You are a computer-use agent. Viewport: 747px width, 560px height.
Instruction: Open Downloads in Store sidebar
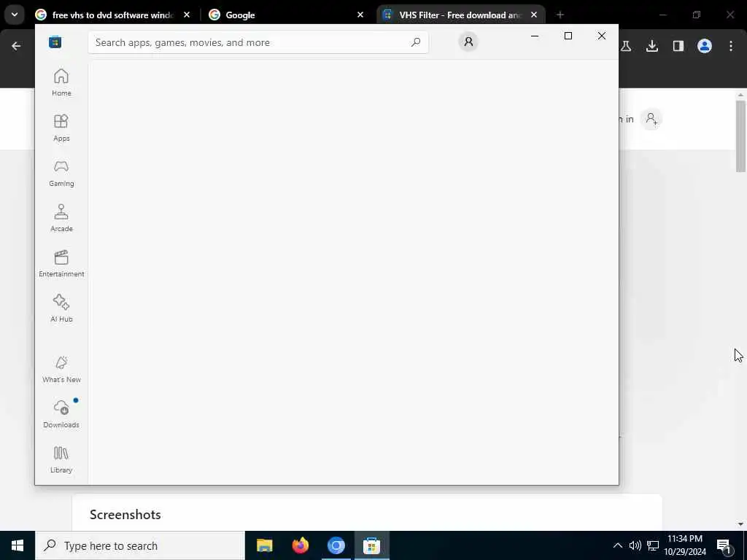click(x=61, y=414)
